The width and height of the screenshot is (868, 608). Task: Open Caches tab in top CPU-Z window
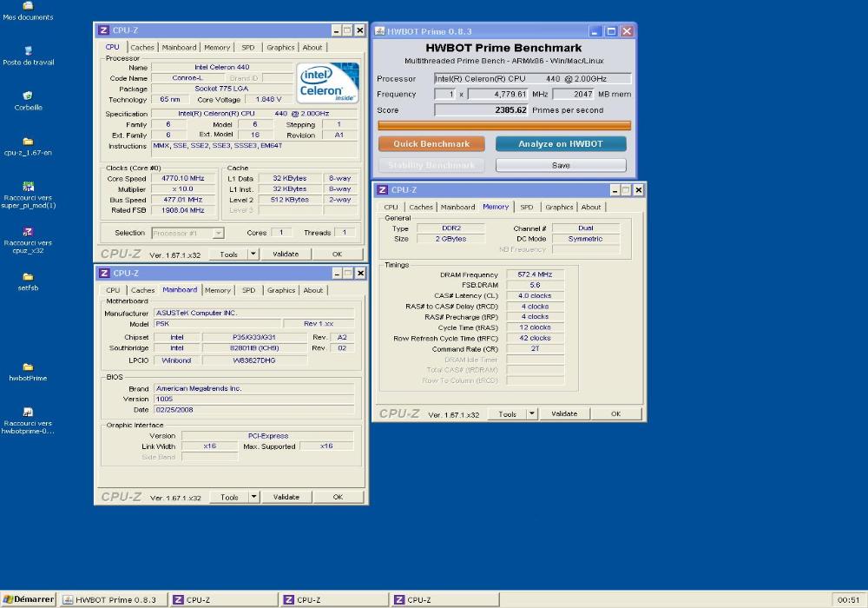click(x=142, y=48)
